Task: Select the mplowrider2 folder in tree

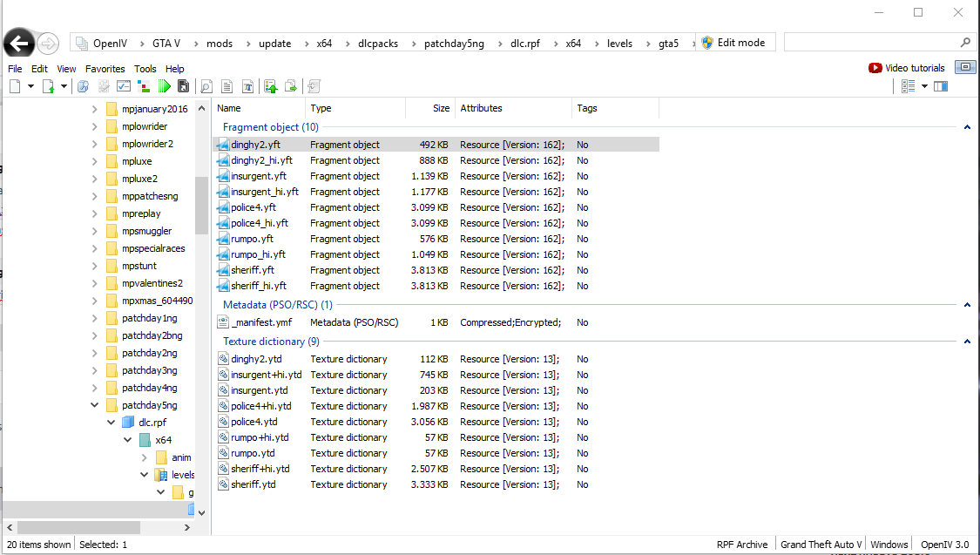Action: (147, 143)
